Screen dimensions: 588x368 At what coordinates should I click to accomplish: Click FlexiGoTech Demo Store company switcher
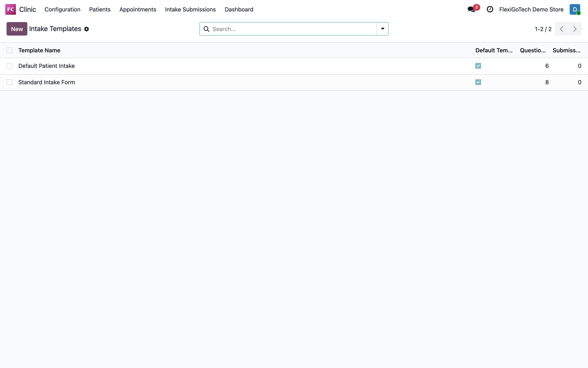531,9
